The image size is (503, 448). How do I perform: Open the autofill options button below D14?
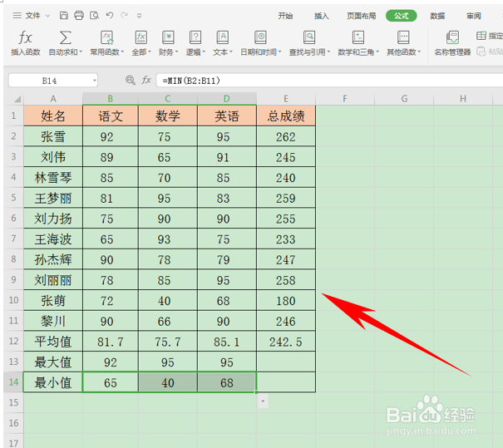(x=263, y=401)
